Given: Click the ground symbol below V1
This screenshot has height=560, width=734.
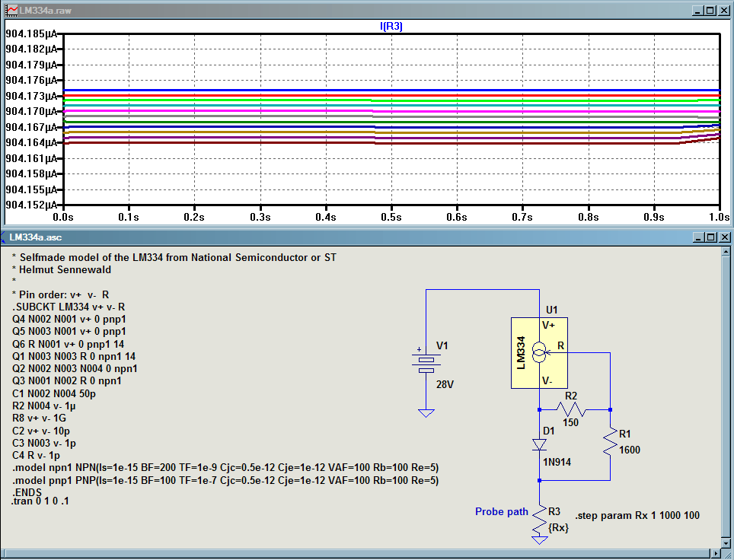Looking at the screenshot, I should click(x=426, y=413).
